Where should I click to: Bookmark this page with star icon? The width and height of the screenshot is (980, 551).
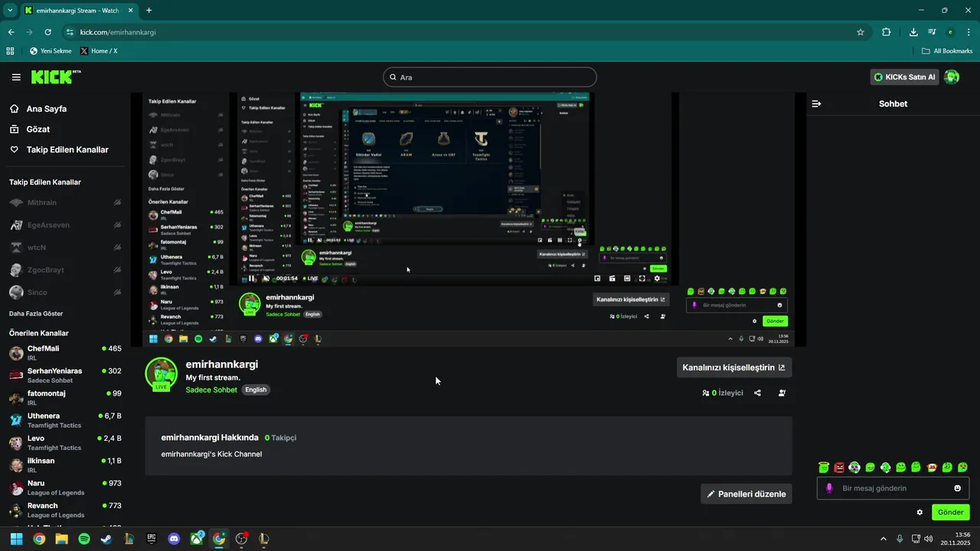861,32
